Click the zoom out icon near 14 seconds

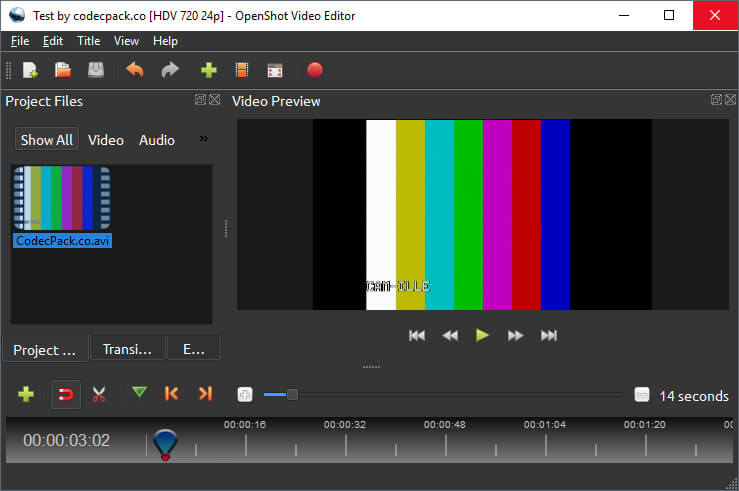click(642, 394)
